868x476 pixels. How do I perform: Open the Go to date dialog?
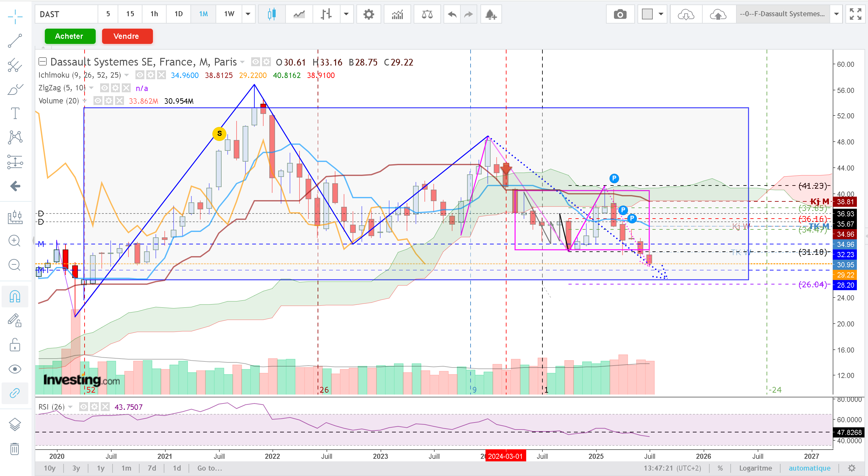210,468
